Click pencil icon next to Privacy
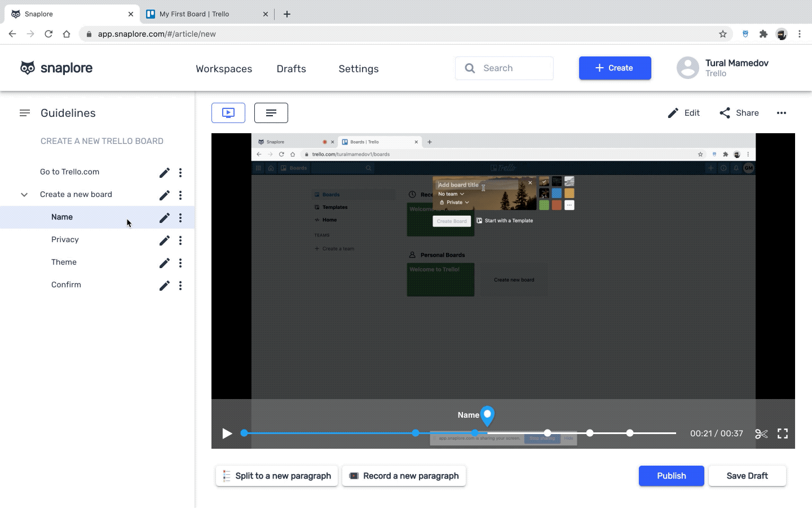The width and height of the screenshot is (812, 508). click(164, 240)
